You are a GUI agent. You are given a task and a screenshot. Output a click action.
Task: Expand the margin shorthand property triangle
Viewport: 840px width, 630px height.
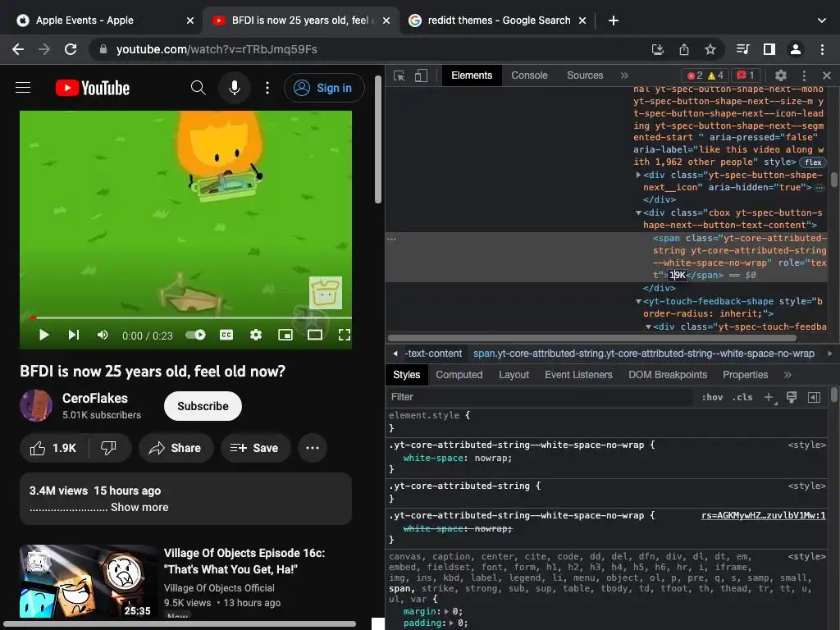click(446, 611)
